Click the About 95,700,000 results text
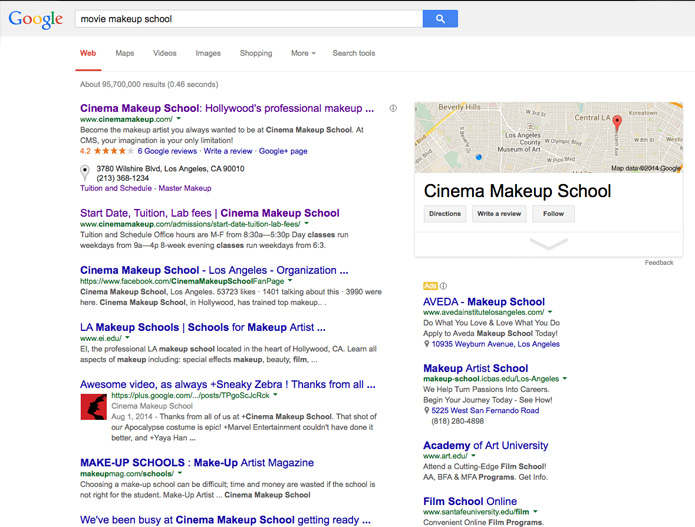Image resolution: width=695 pixels, height=527 pixels. click(x=149, y=84)
